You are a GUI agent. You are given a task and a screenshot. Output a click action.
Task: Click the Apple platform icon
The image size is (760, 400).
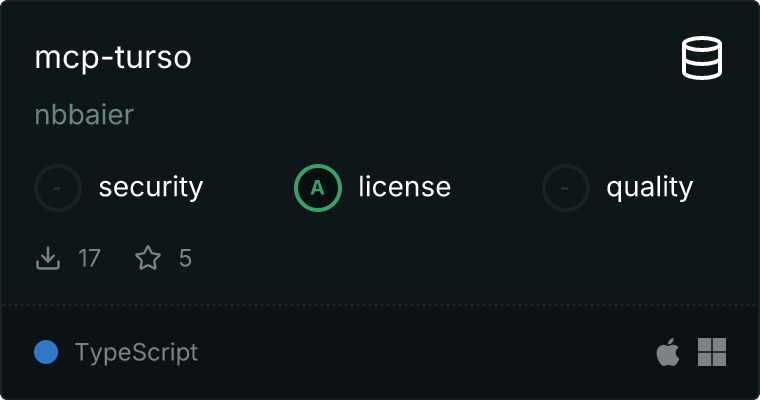(x=667, y=352)
